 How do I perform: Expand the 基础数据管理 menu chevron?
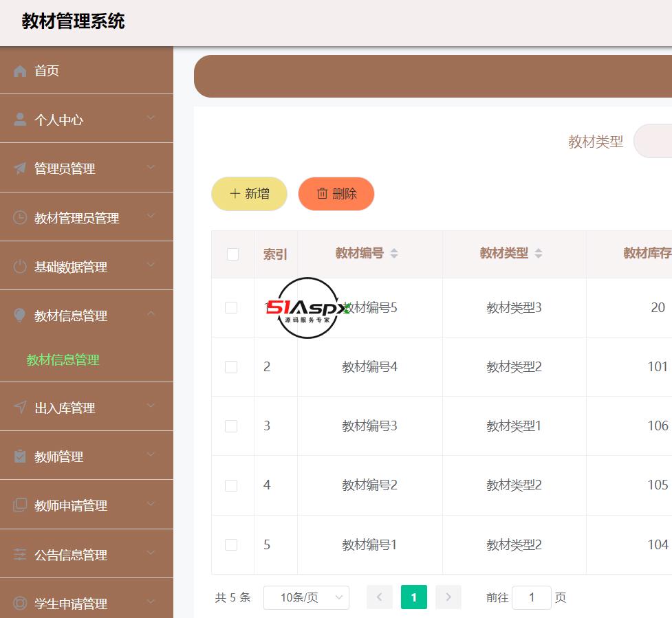[x=151, y=264]
